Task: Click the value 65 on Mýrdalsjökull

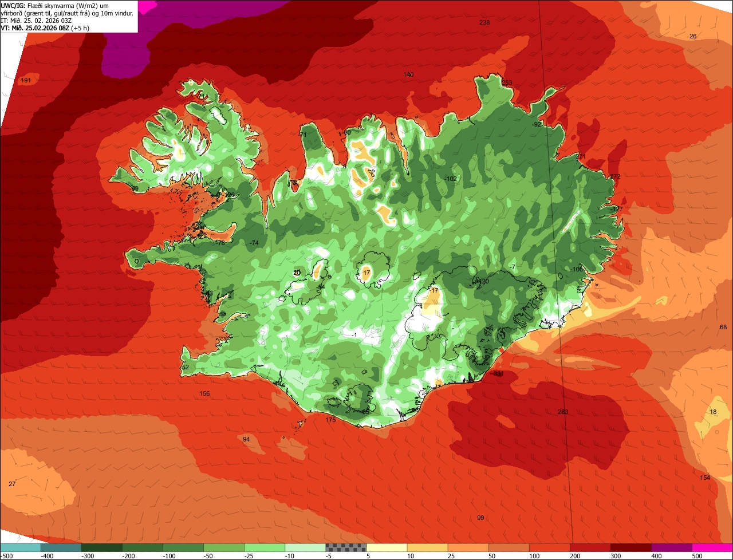Action: pos(366,411)
